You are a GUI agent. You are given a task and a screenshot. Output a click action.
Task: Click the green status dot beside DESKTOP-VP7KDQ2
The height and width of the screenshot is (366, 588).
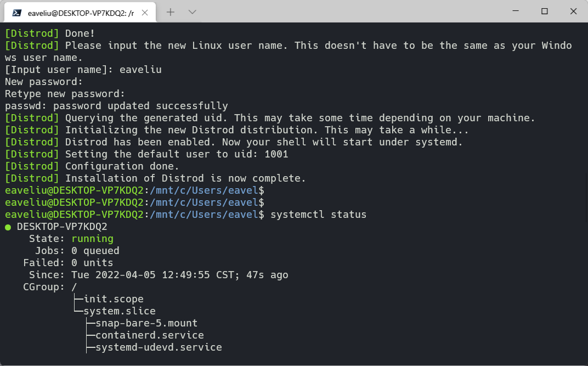pos(8,227)
